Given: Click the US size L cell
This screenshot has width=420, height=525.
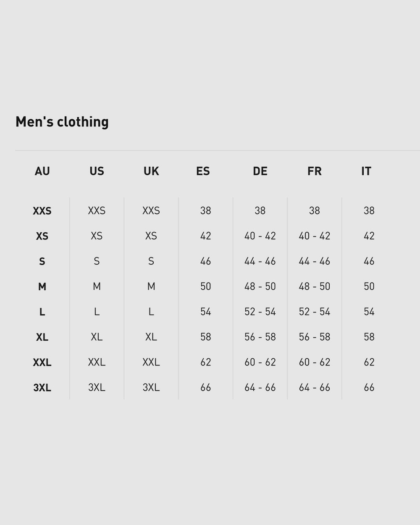Looking at the screenshot, I should (x=97, y=312).
